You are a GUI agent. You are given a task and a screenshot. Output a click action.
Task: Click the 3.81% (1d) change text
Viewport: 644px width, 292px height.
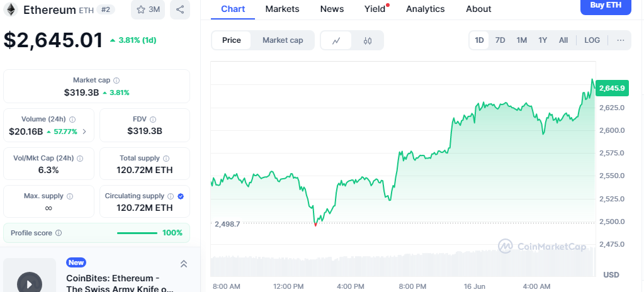pos(133,40)
